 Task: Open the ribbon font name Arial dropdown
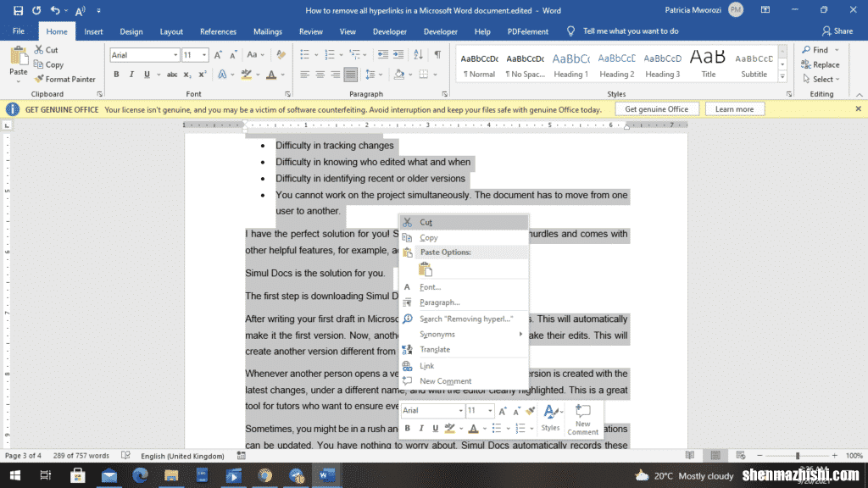tap(175, 55)
